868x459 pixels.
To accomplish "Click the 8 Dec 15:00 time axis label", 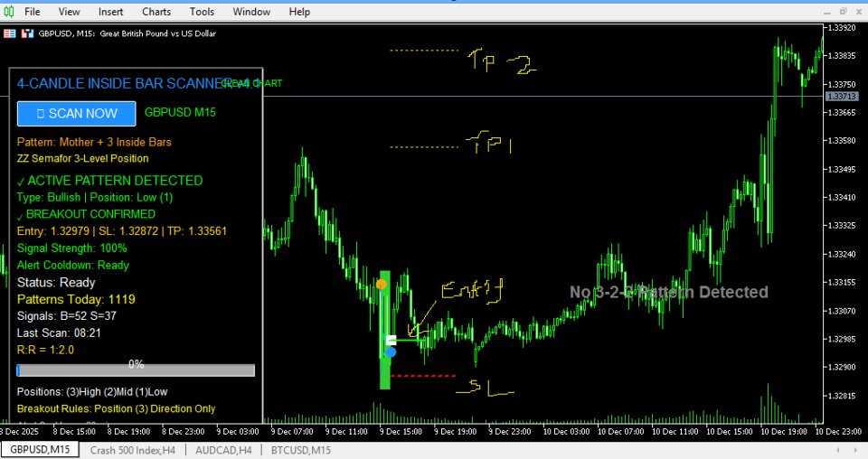I will pos(74,431).
